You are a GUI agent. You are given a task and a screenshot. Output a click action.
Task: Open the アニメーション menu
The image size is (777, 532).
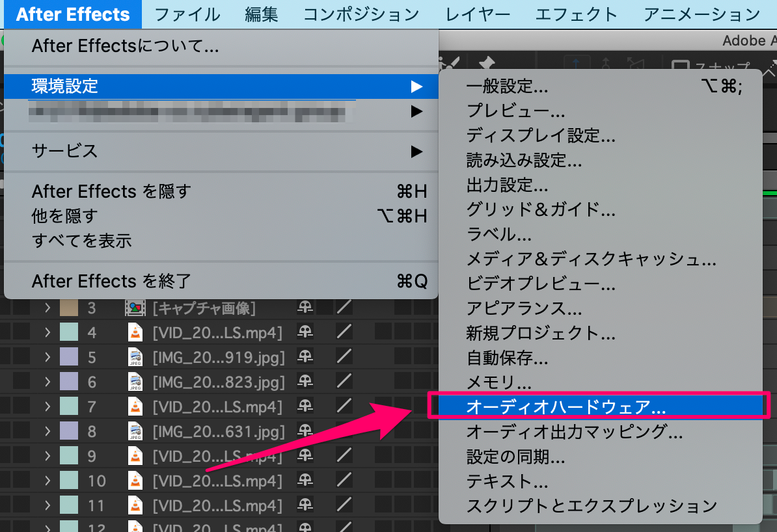coord(702,14)
